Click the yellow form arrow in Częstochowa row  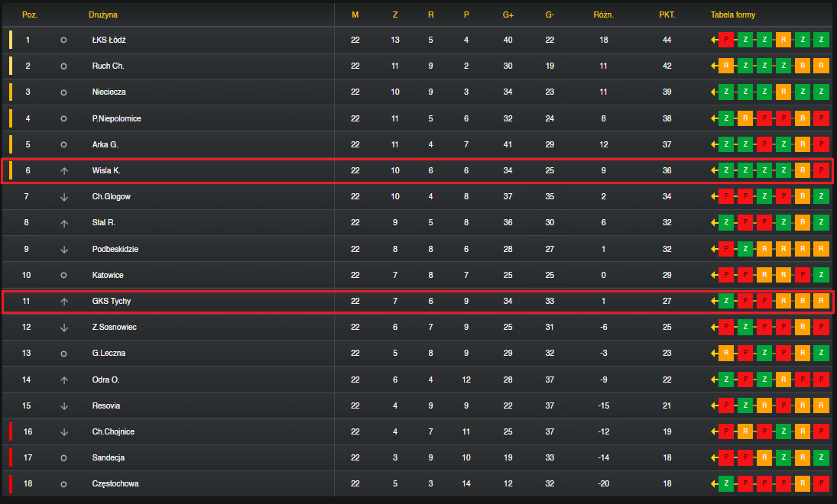point(714,483)
